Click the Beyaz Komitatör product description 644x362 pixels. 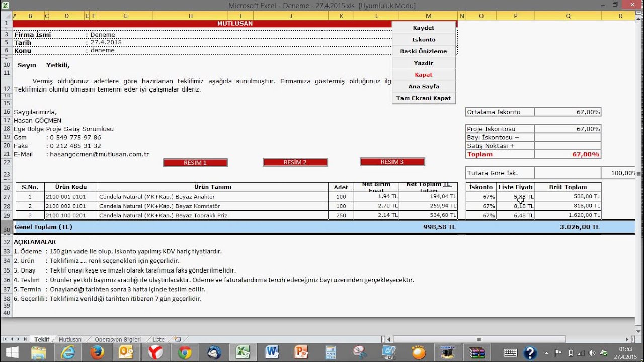tap(213, 206)
